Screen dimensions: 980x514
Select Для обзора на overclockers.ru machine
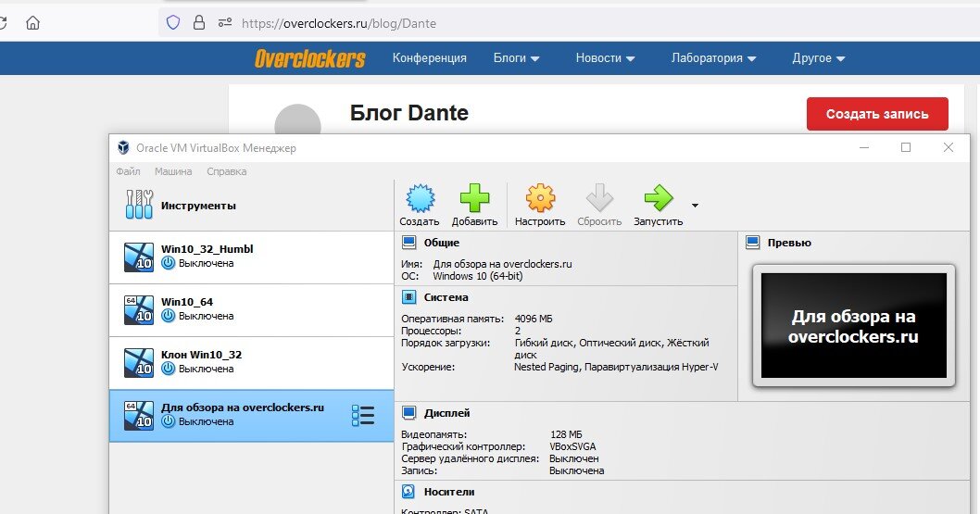[x=251, y=416]
